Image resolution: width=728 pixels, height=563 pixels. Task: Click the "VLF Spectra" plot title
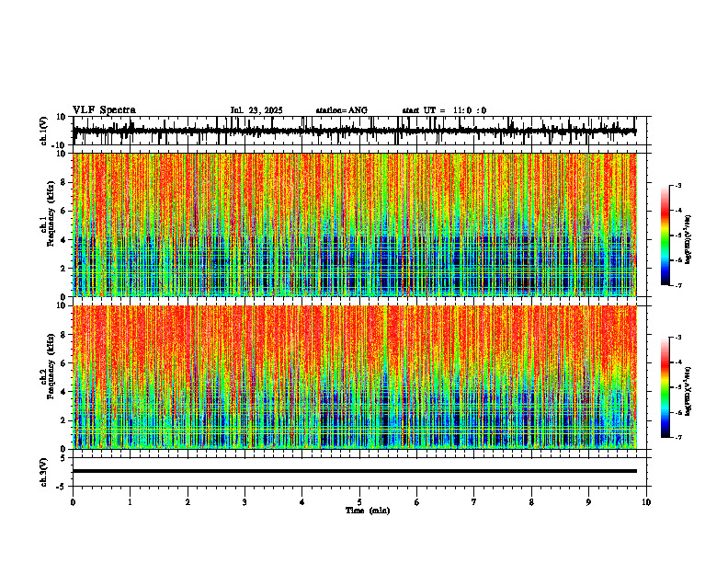click(104, 110)
